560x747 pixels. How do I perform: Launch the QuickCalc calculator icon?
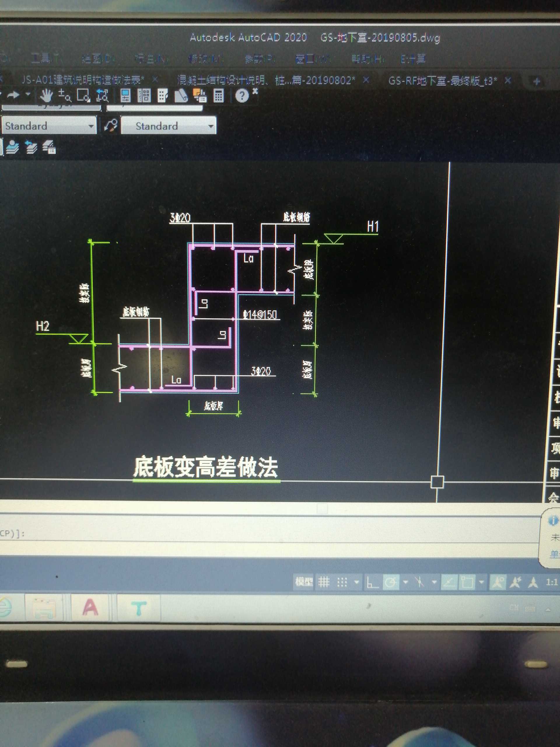(x=218, y=96)
